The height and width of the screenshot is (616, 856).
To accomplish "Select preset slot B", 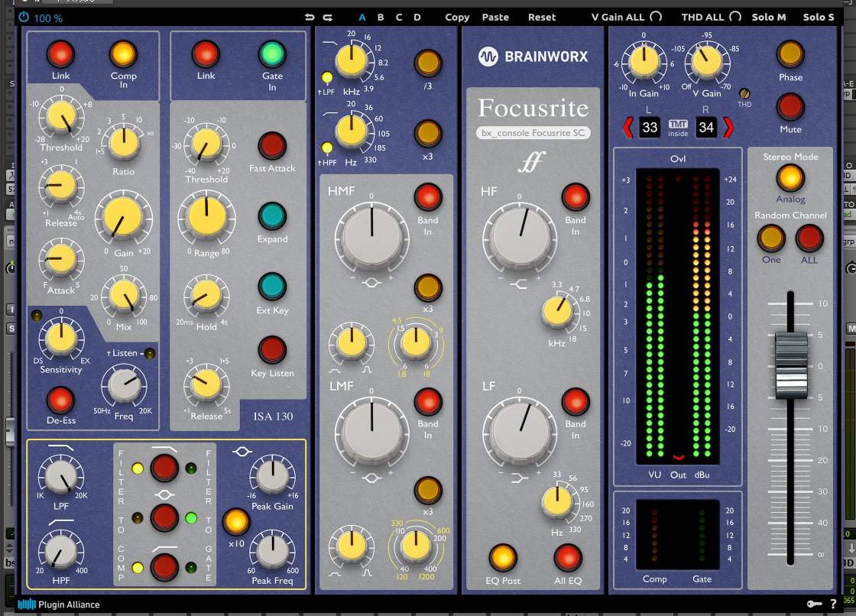I will (x=381, y=18).
